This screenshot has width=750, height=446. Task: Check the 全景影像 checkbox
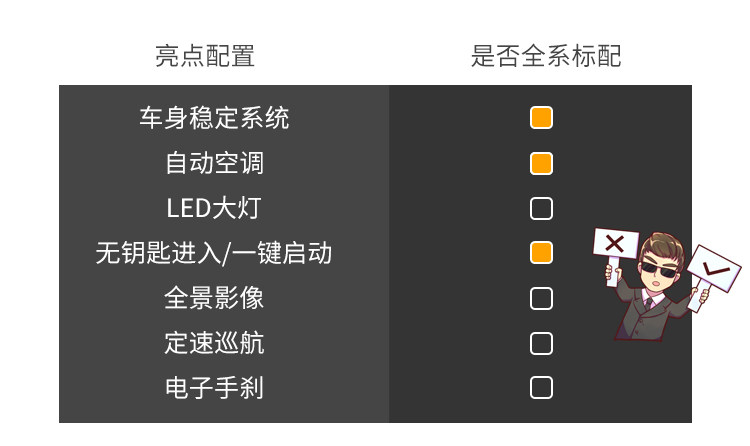click(x=541, y=298)
